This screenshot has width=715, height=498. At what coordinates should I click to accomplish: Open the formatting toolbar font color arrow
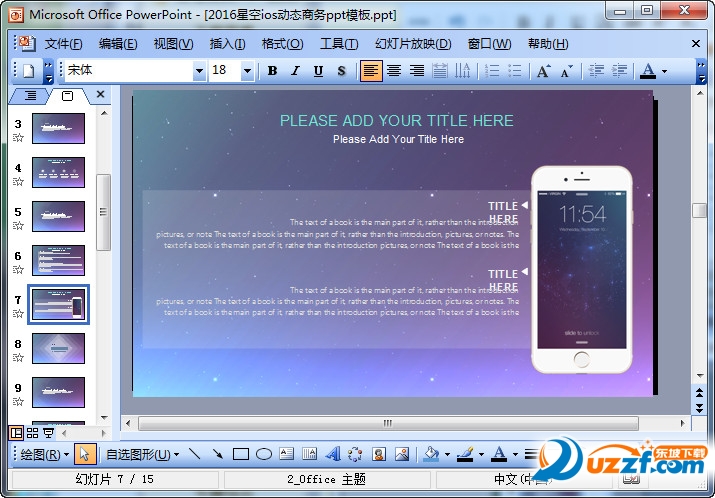(664, 71)
